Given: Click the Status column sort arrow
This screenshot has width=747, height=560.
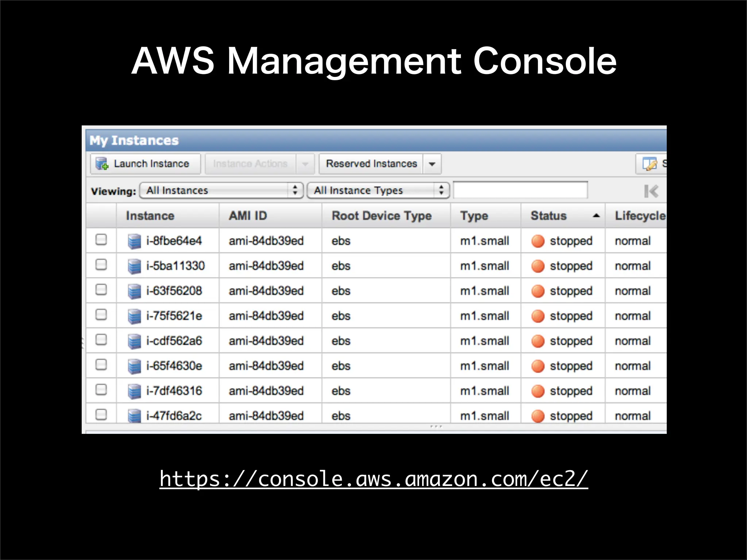Looking at the screenshot, I should 596,215.
